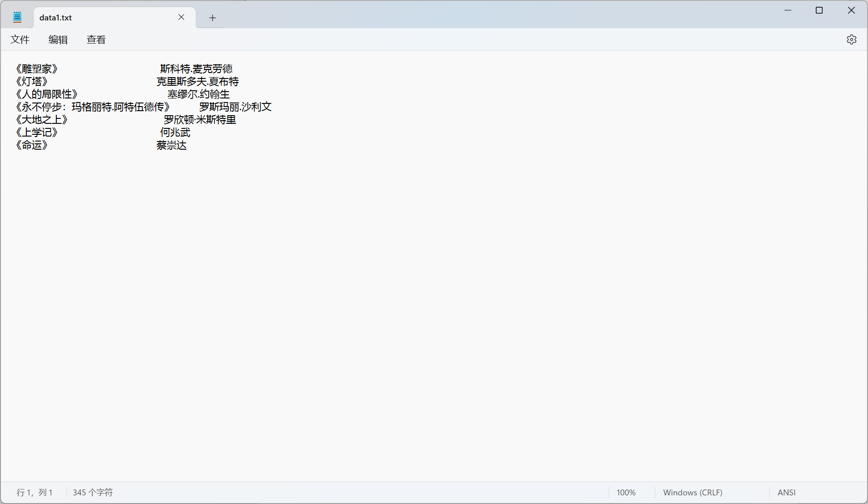Place cursor after author 蔡崇达
The height and width of the screenshot is (504, 868).
pyautogui.click(x=187, y=145)
